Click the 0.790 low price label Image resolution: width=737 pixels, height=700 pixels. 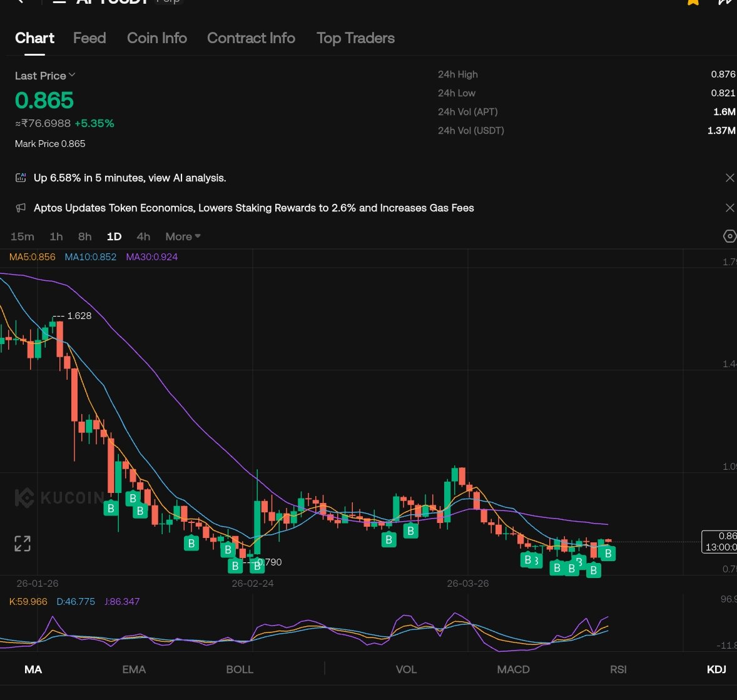tap(270, 562)
